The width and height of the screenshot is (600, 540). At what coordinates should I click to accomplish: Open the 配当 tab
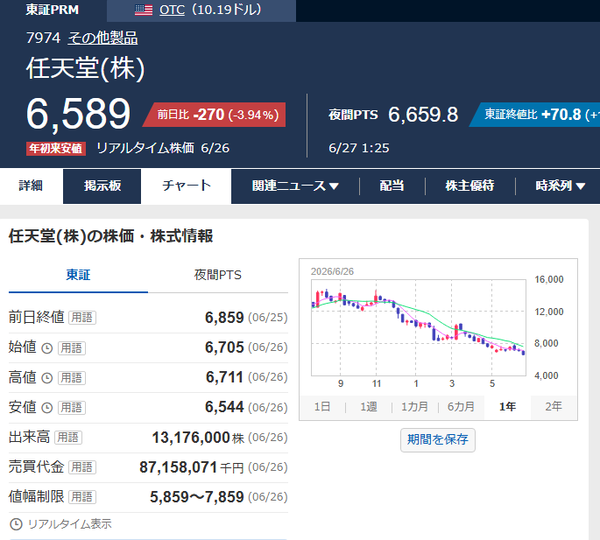point(392,186)
